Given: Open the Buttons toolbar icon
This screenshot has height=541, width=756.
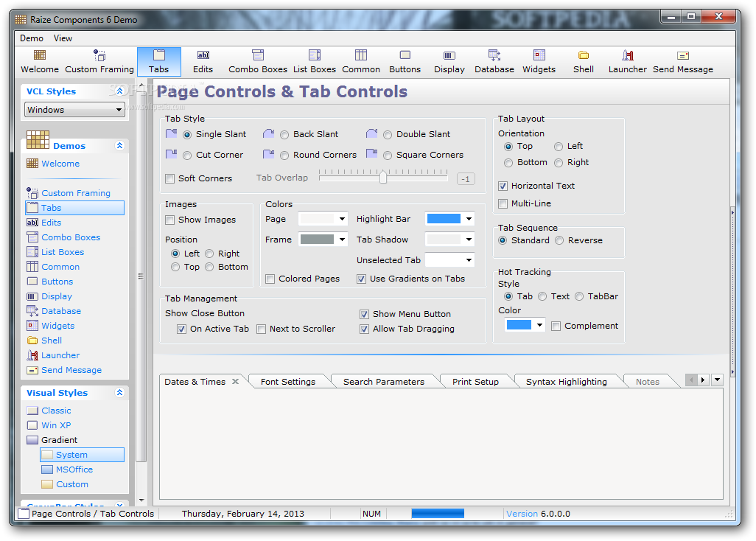Looking at the screenshot, I should pos(405,55).
